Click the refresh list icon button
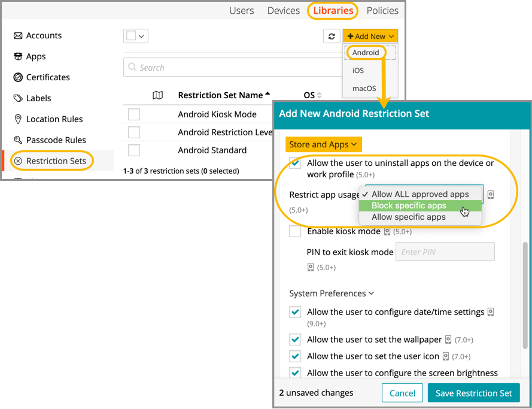Viewport: 532px width, 409px height. click(x=332, y=37)
